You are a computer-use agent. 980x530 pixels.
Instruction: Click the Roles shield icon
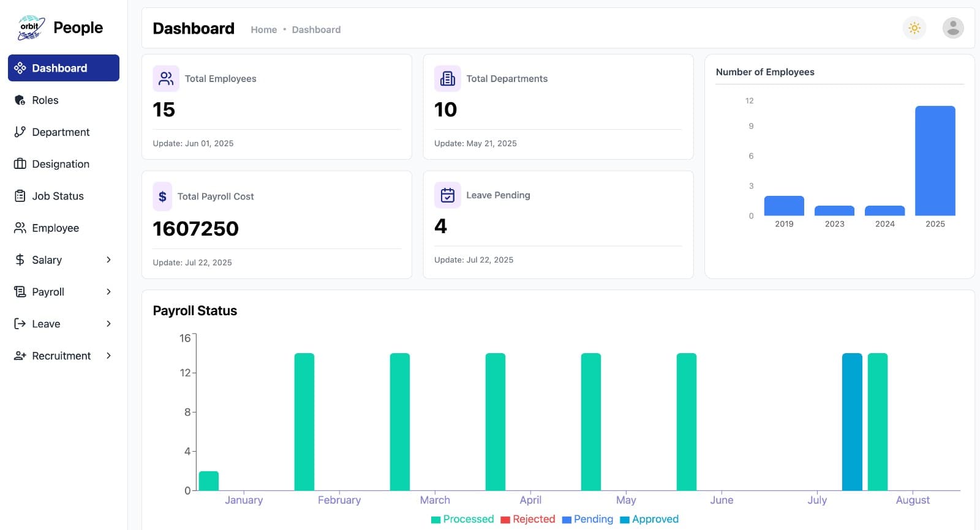(20, 100)
